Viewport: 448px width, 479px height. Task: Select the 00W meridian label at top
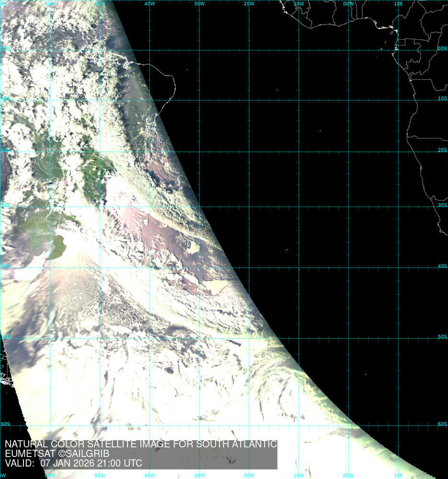click(x=348, y=4)
